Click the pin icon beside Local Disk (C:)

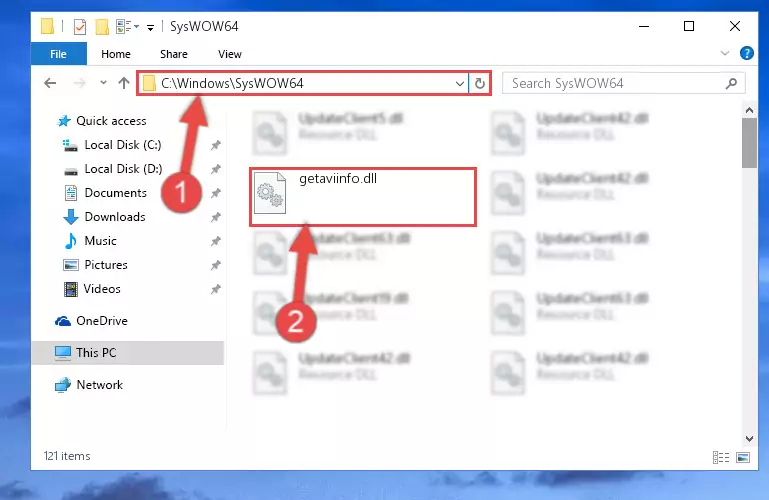pos(215,145)
